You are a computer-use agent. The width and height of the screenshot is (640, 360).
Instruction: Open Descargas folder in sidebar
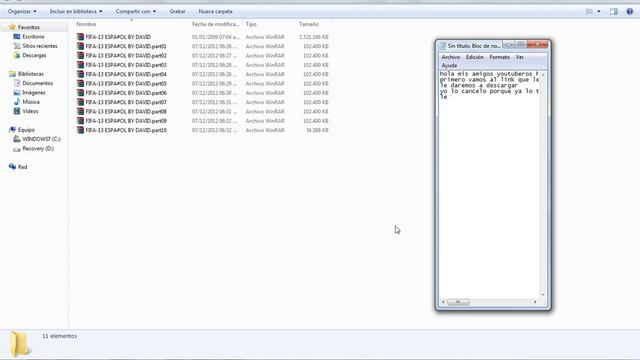coord(34,55)
